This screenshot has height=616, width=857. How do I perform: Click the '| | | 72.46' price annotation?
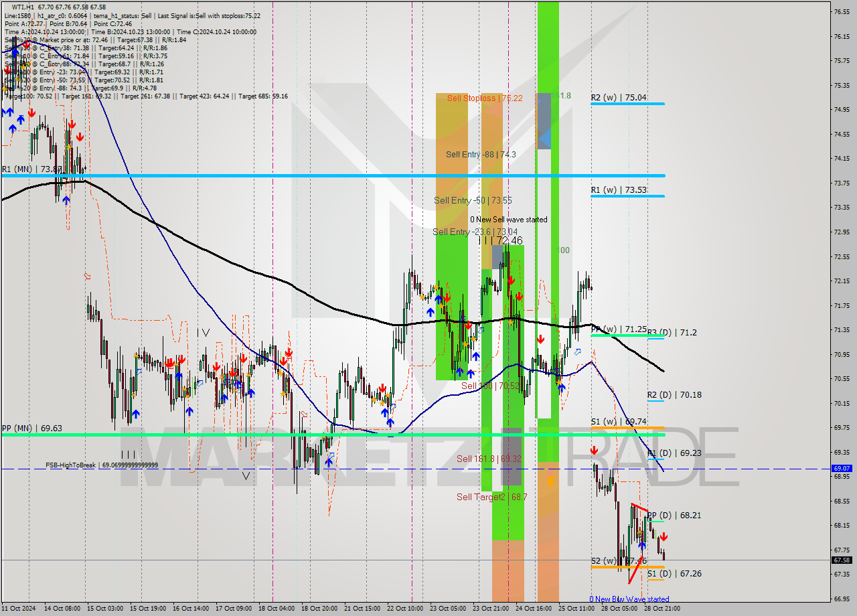(x=501, y=240)
